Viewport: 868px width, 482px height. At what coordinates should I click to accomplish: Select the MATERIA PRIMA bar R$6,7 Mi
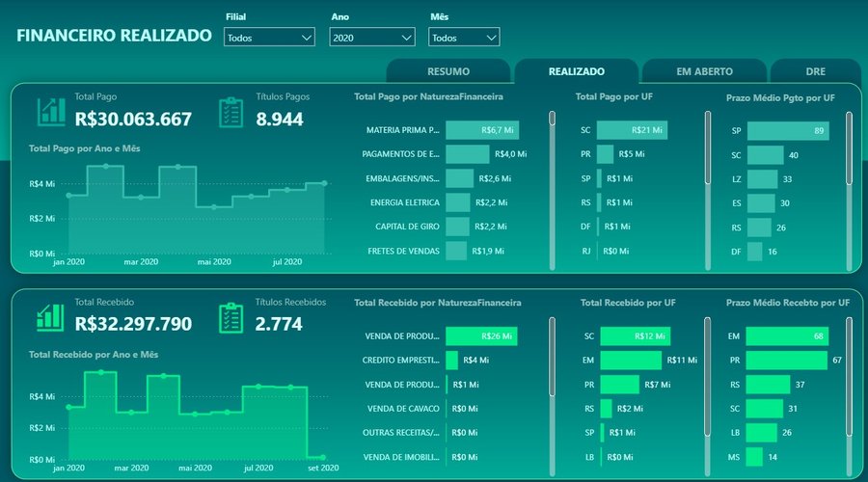(482, 130)
